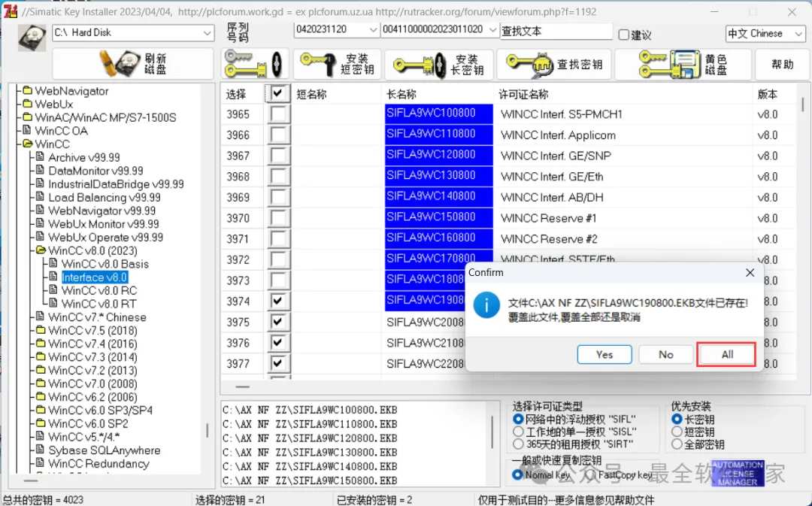
Task: Toggle the select-all checkbox in the header row
Action: coord(278,94)
